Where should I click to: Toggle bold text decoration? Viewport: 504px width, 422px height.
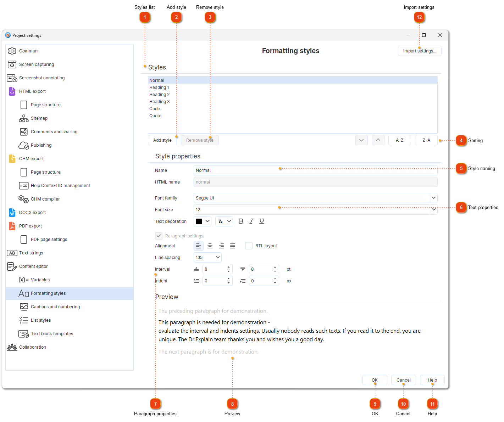coord(241,221)
